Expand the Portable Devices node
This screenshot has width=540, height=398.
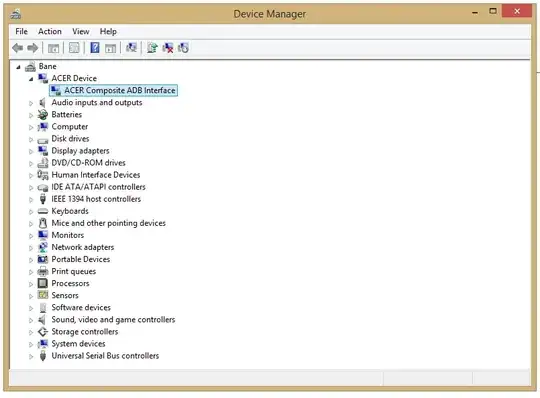pos(31,260)
